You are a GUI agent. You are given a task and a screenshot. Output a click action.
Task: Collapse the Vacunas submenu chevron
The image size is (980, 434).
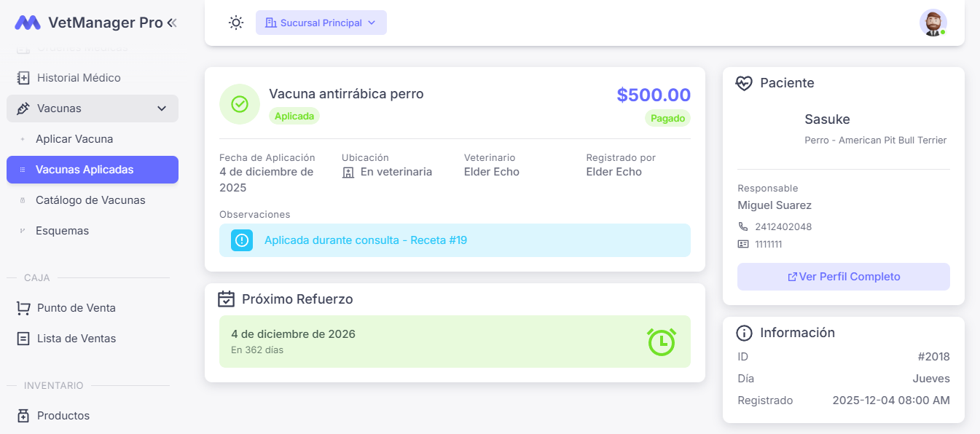[x=162, y=108]
